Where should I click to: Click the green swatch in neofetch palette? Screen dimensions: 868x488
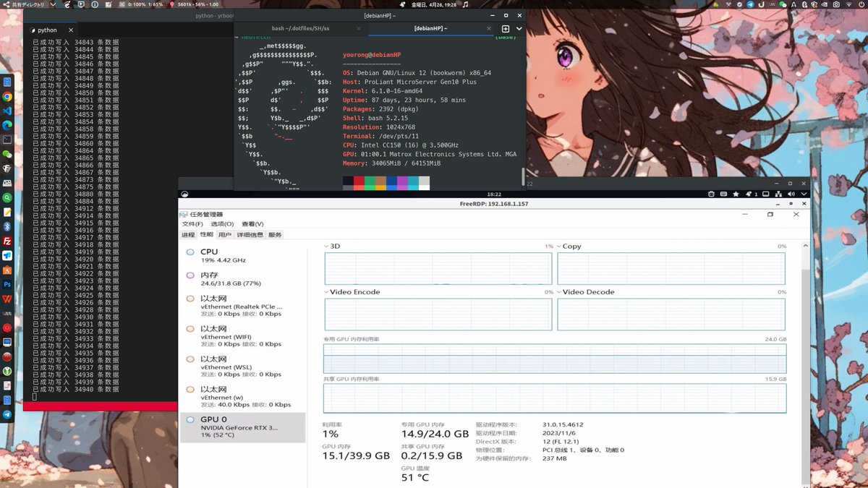tap(370, 182)
